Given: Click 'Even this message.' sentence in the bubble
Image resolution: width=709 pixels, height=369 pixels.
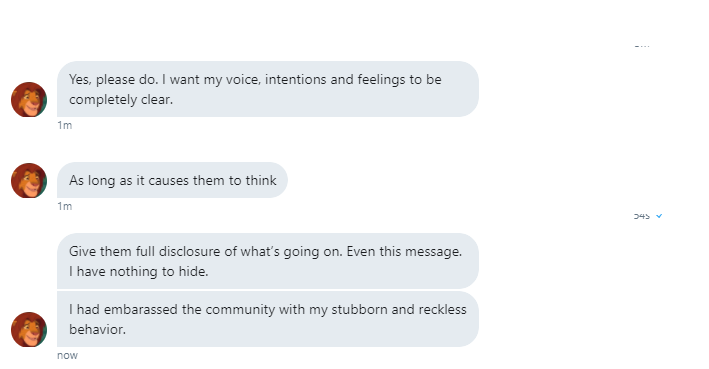Looking at the screenshot, I should [x=404, y=251].
